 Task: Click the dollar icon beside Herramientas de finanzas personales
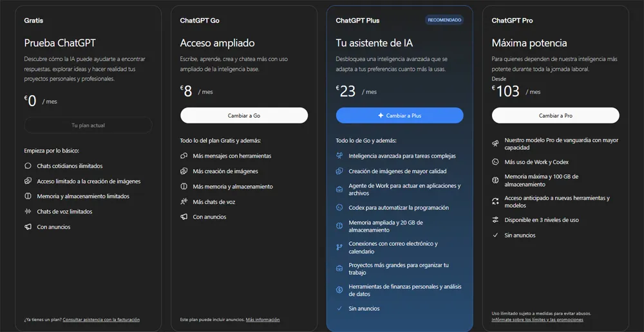tap(339, 290)
